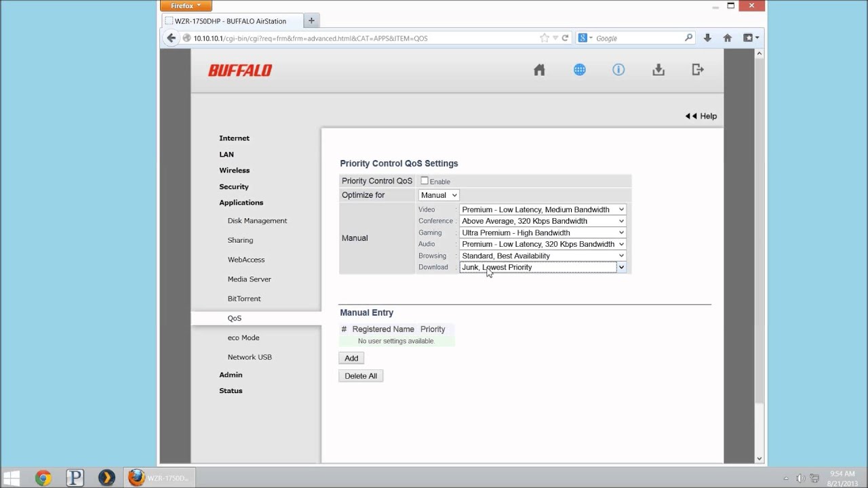Image resolution: width=868 pixels, height=488 pixels.
Task: Select the Wireless menu section
Action: click(x=234, y=171)
